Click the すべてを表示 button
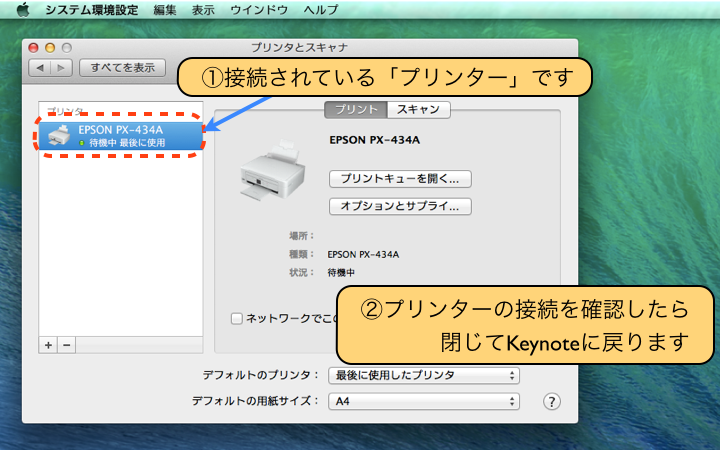This screenshot has width=720, height=450. point(123,68)
